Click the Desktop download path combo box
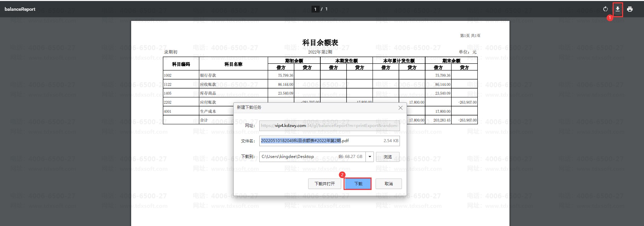 [x=312, y=157]
